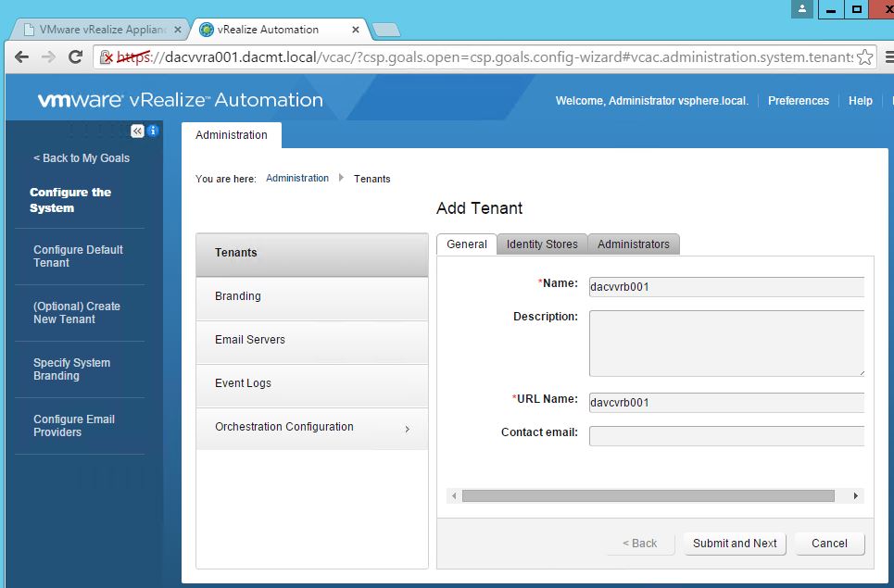Click the Administration breadcrumb link
The image size is (894, 588).
coord(297,178)
